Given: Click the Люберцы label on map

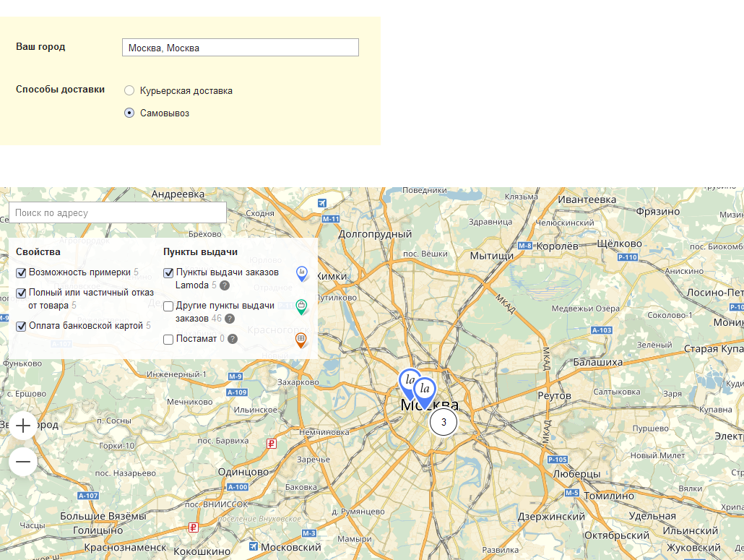Looking at the screenshot, I should 576,473.
